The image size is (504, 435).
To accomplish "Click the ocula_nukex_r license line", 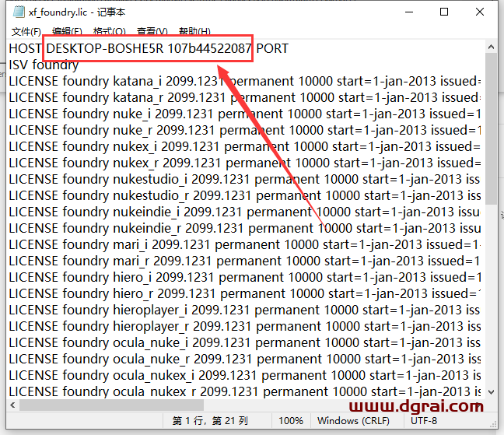I will 245,392.
